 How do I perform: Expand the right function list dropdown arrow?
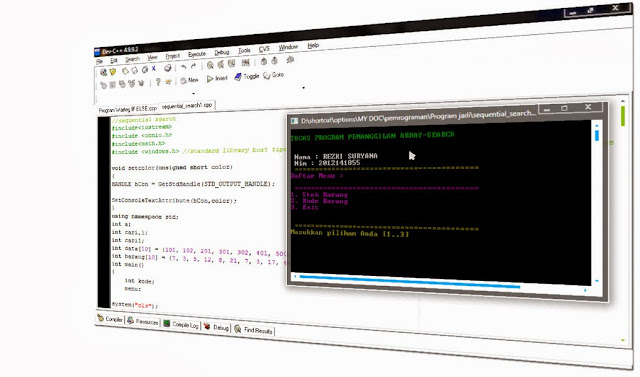[303, 88]
